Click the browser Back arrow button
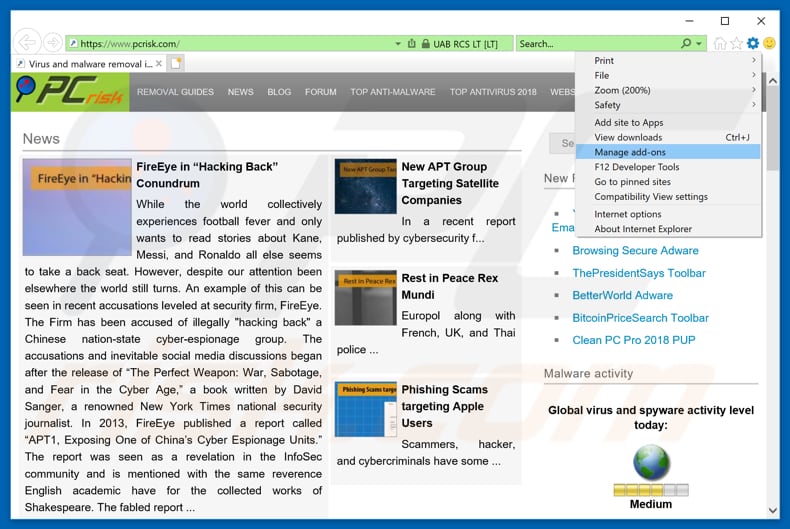The height and width of the screenshot is (529, 790). click(x=27, y=43)
